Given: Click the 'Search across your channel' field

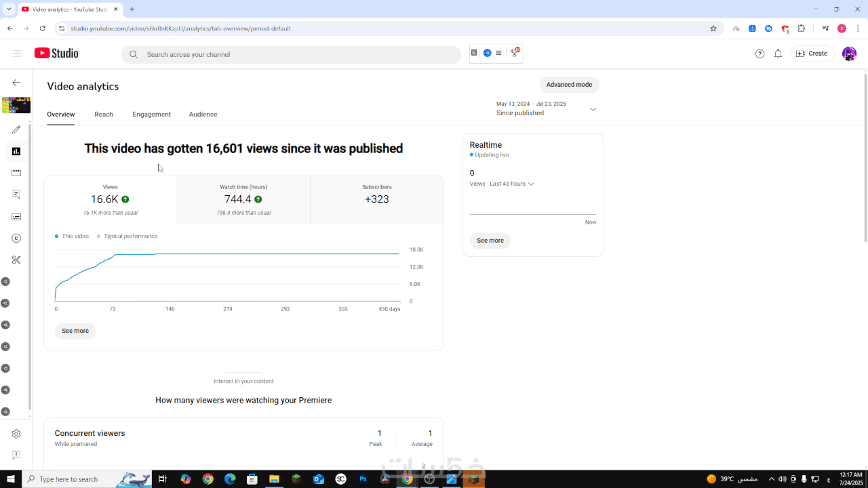Looking at the screenshot, I should (x=292, y=54).
